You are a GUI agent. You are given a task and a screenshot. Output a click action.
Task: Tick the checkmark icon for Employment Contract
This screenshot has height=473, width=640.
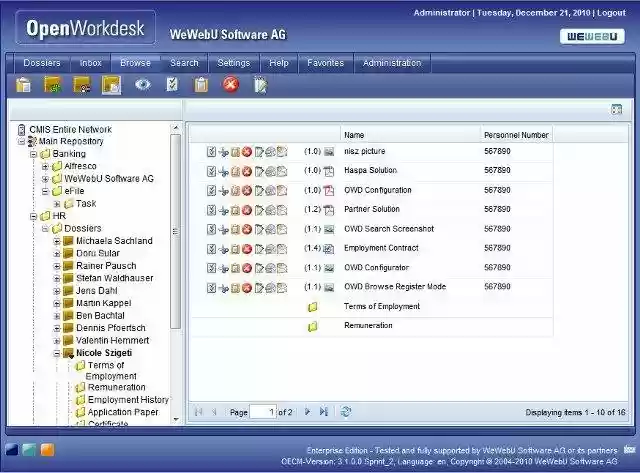tap(211, 249)
